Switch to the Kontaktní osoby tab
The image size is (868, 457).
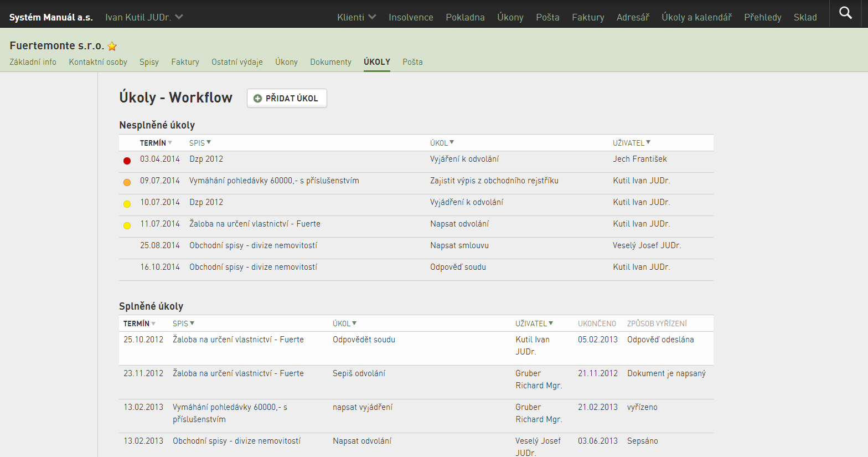(98, 62)
